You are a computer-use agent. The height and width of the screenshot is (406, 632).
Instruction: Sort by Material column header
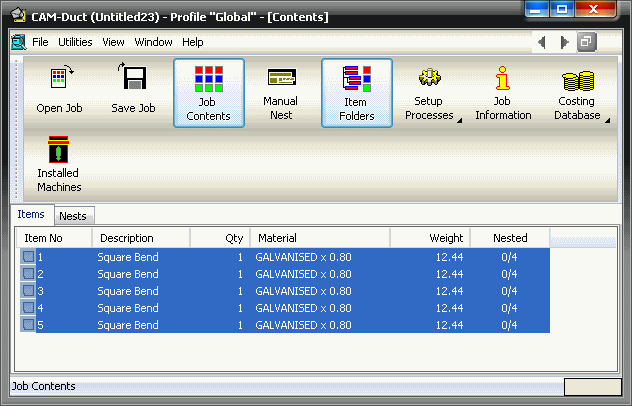(320, 238)
